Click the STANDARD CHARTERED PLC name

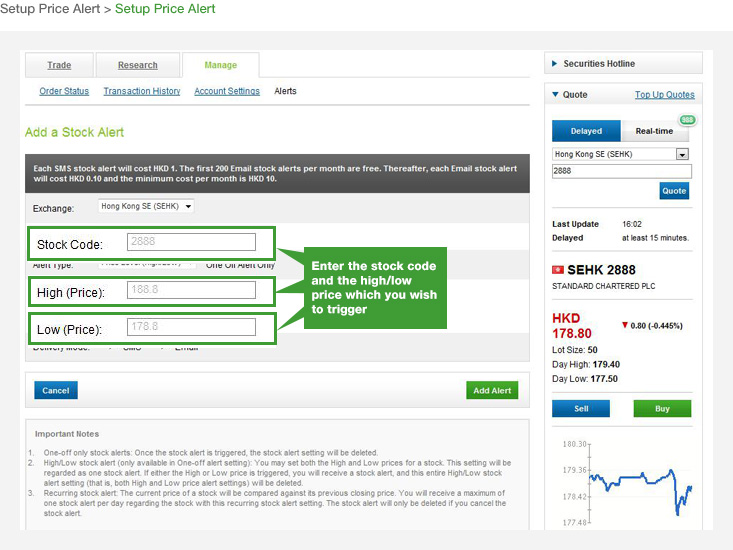click(604, 286)
